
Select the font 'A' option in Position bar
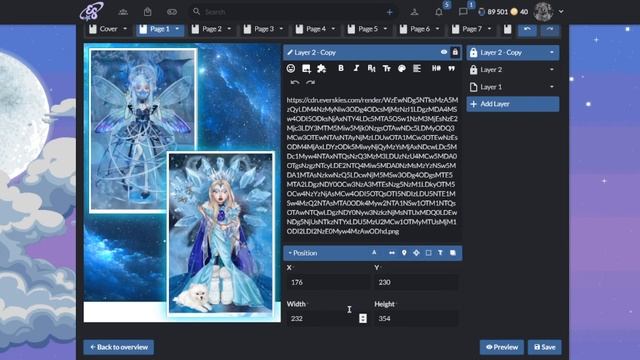coord(374,253)
